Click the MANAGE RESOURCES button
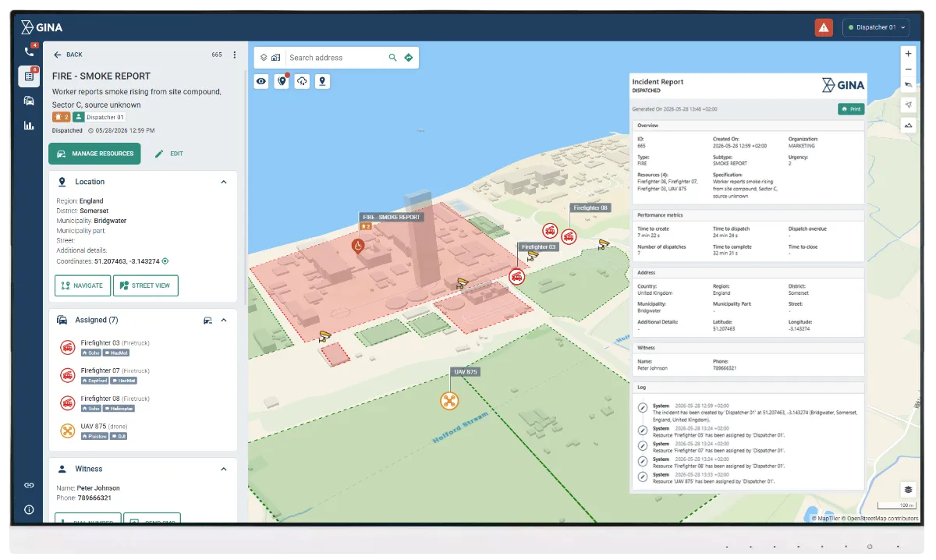This screenshot has width=936, height=560. (x=94, y=154)
